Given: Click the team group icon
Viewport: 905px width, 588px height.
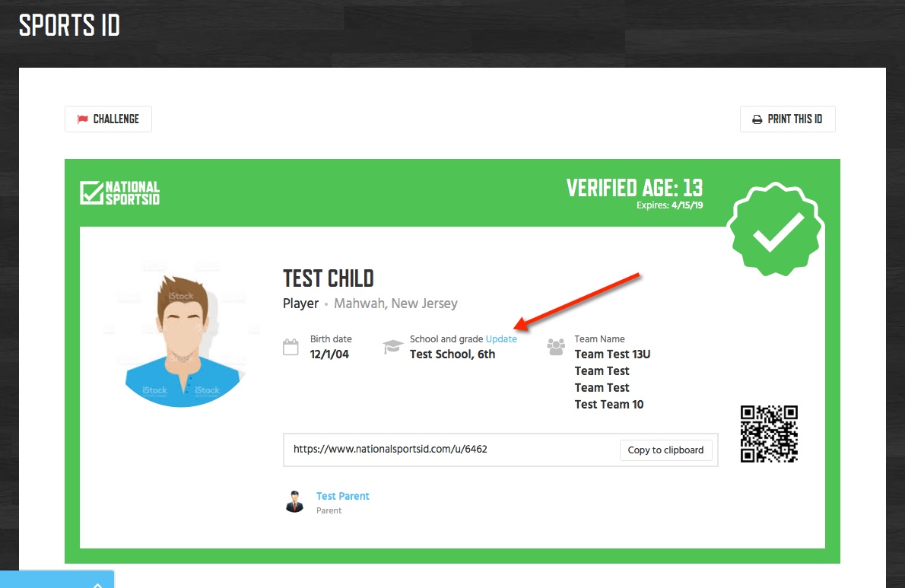Looking at the screenshot, I should [556, 346].
